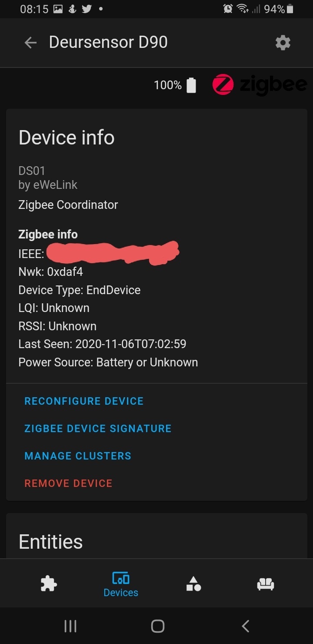Screen dimensions: 313x644
Task: Open the Zigbee Coordinator link
Action: [68, 205]
